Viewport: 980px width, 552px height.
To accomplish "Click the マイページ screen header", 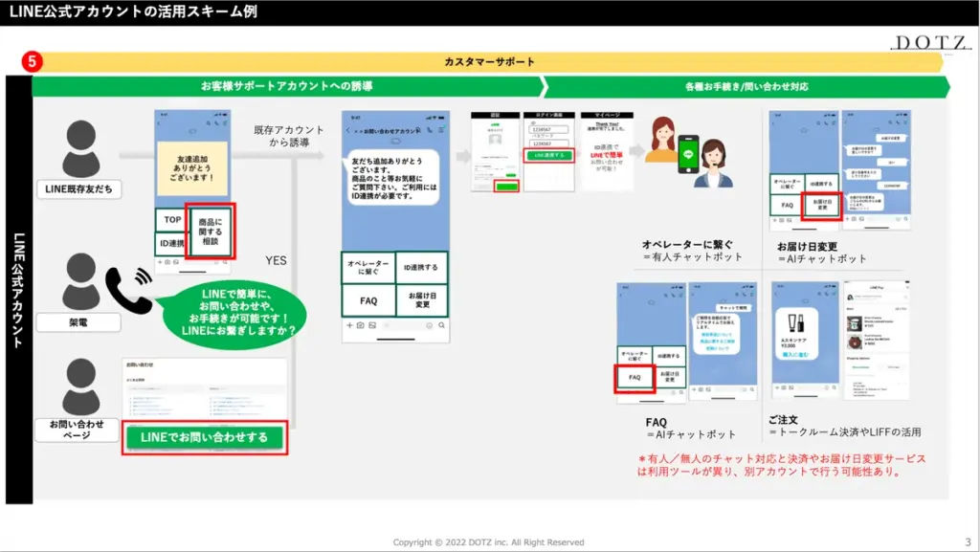I will click(x=607, y=116).
